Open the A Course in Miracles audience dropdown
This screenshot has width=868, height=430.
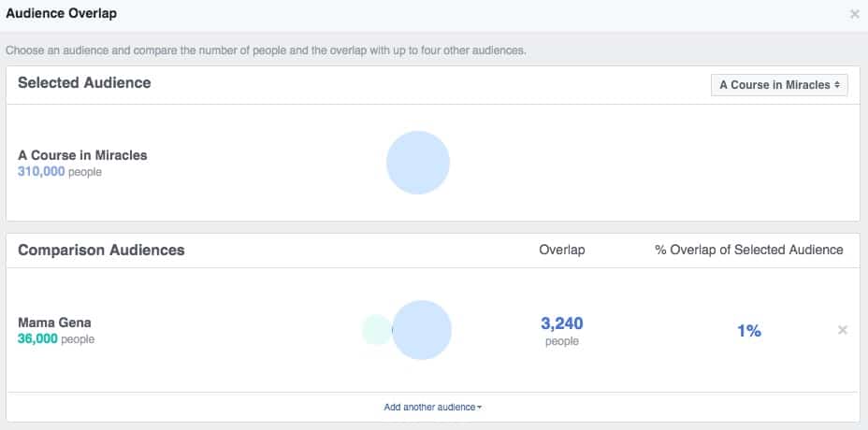pos(779,85)
